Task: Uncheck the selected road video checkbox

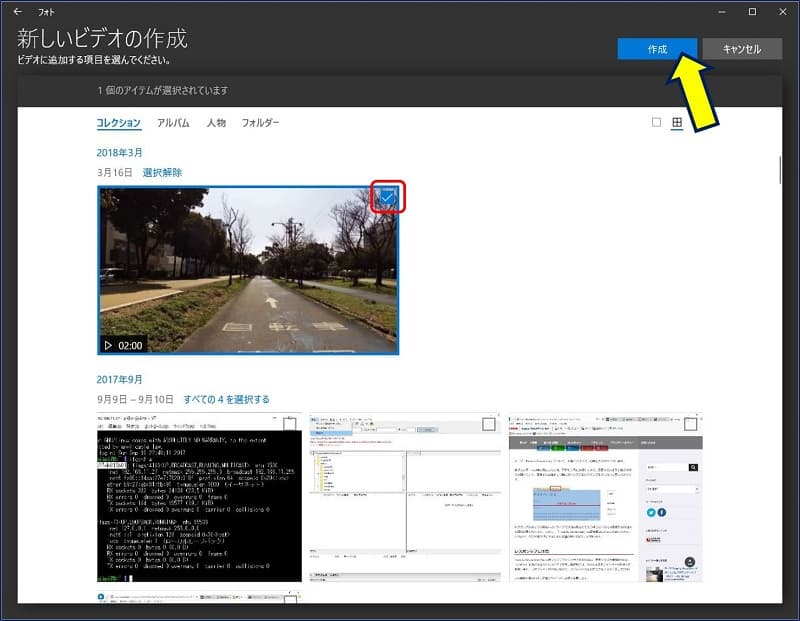Action: click(387, 198)
